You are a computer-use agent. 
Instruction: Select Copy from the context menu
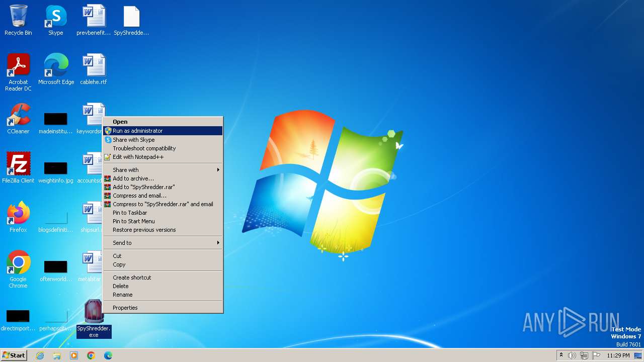pos(163,264)
